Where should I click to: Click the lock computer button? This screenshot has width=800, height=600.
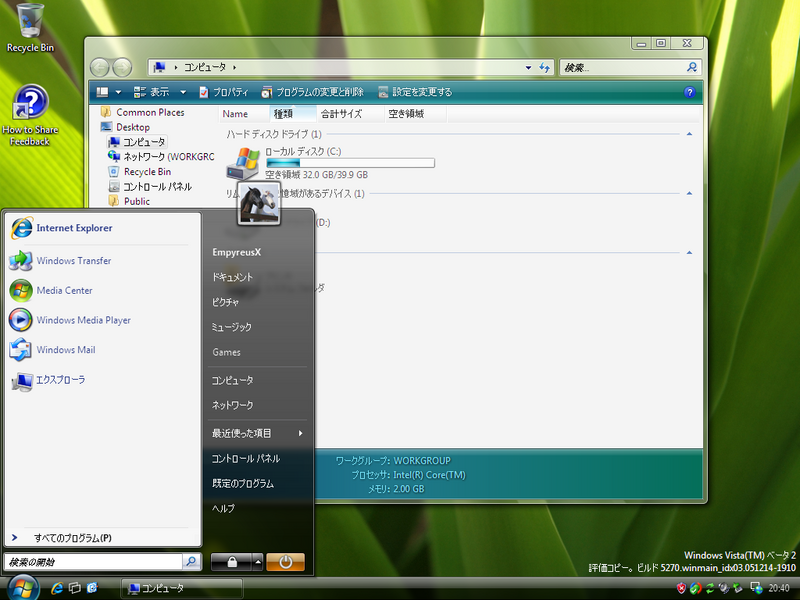coord(231,562)
